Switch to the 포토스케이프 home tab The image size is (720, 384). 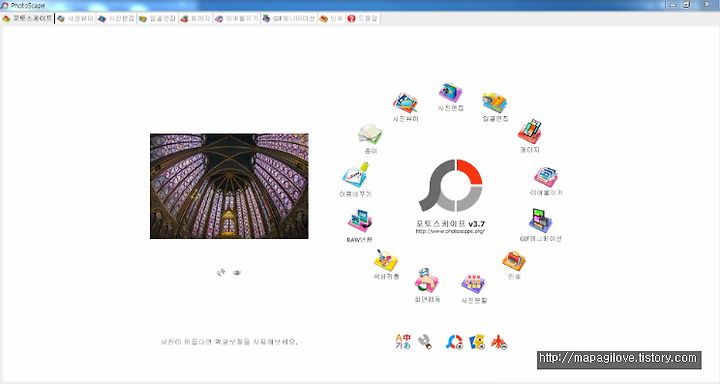(x=27, y=18)
